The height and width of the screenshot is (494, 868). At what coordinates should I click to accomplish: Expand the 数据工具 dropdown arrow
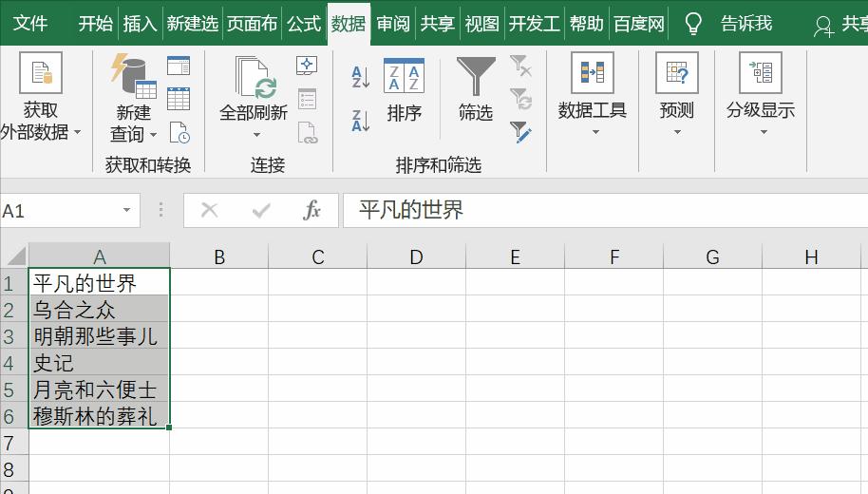595,132
